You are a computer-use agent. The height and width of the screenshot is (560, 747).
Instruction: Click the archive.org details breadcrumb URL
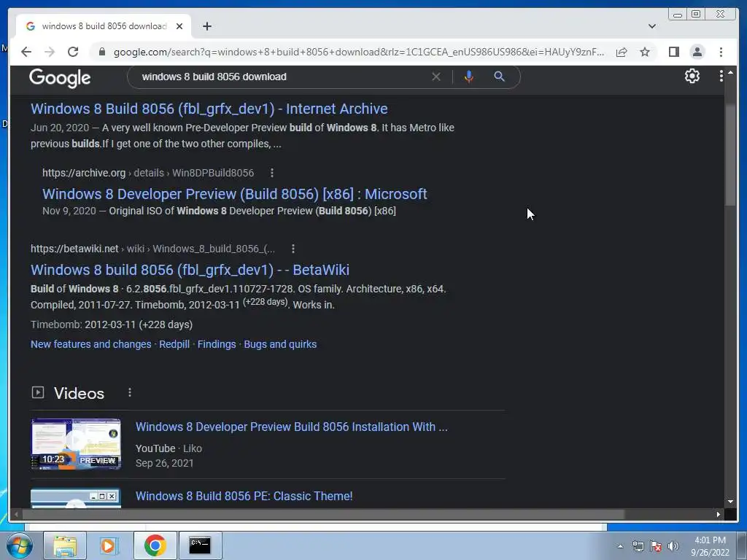[x=148, y=173]
